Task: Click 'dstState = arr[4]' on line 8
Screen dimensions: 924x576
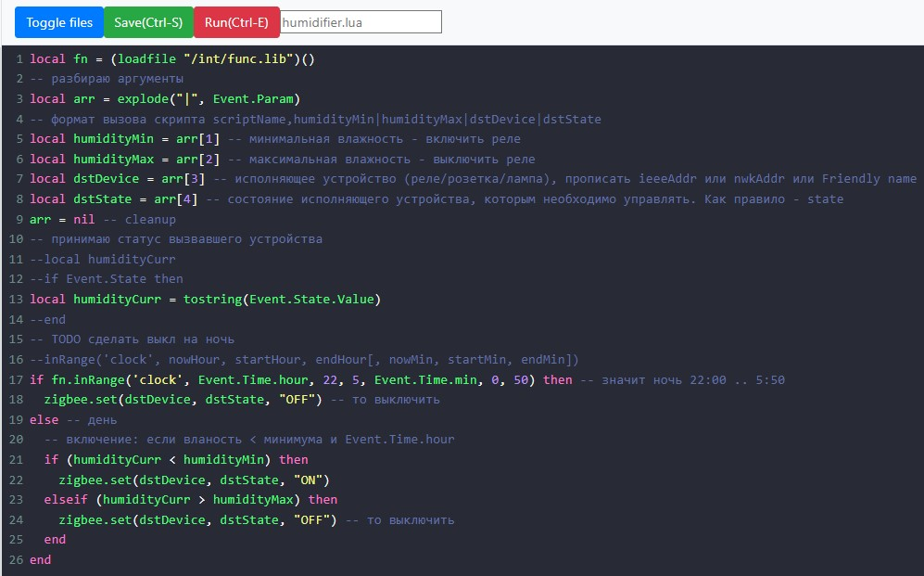Action: tap(135, 199)
